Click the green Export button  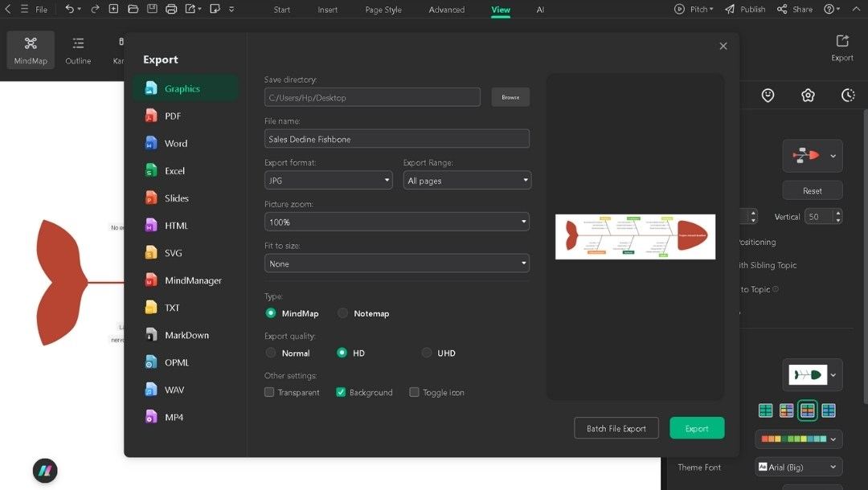click(x=696, y=428)
